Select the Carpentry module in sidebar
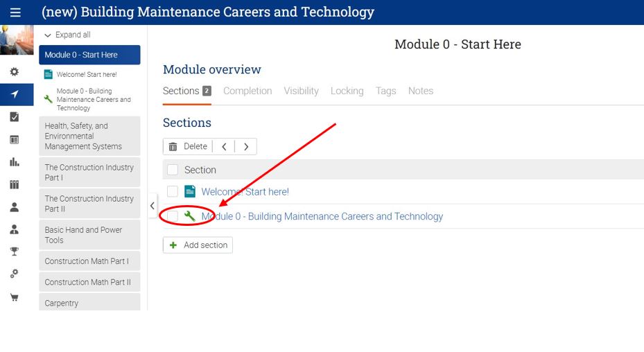Screen dimensions: 644x352 coord(62,303)
